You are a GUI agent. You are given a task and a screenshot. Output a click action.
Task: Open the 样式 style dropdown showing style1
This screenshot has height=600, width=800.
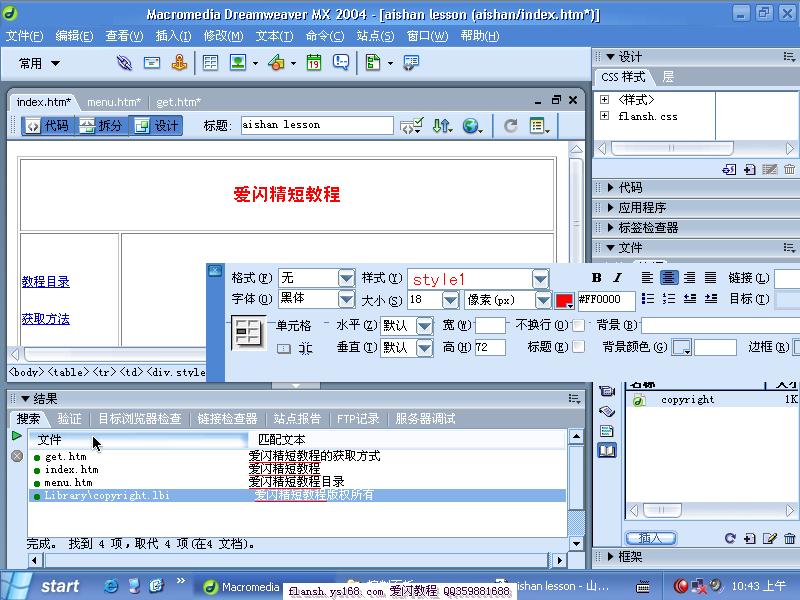540,279
